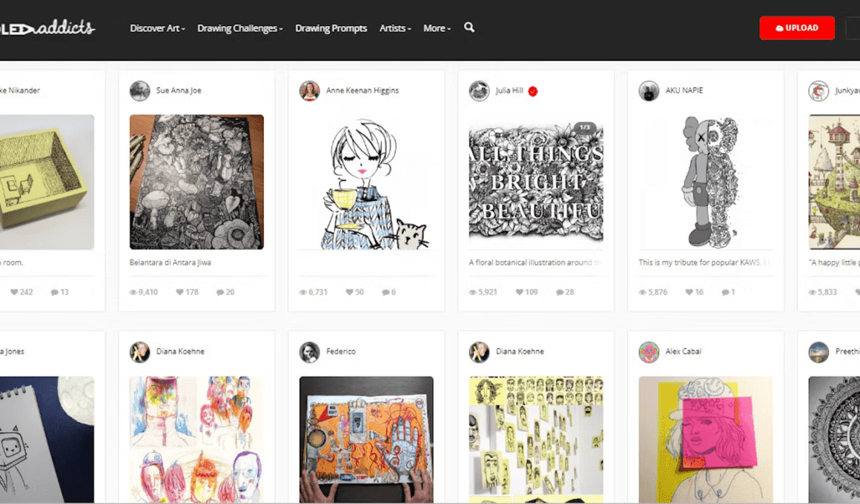The image size is (860, 504).
Task: Open comments on AKU NAPIE's artwork
Action: (725, 292)
